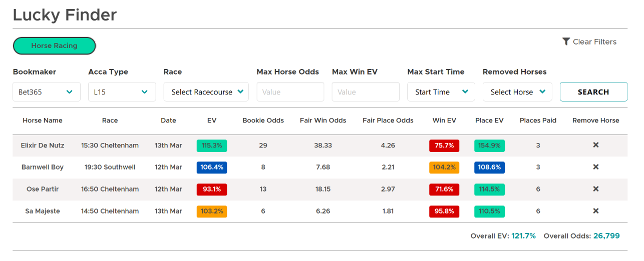Open the Bookmaker Bet365 dropdown
Screen dimensions: 644x261
click(x=47, y=92)
